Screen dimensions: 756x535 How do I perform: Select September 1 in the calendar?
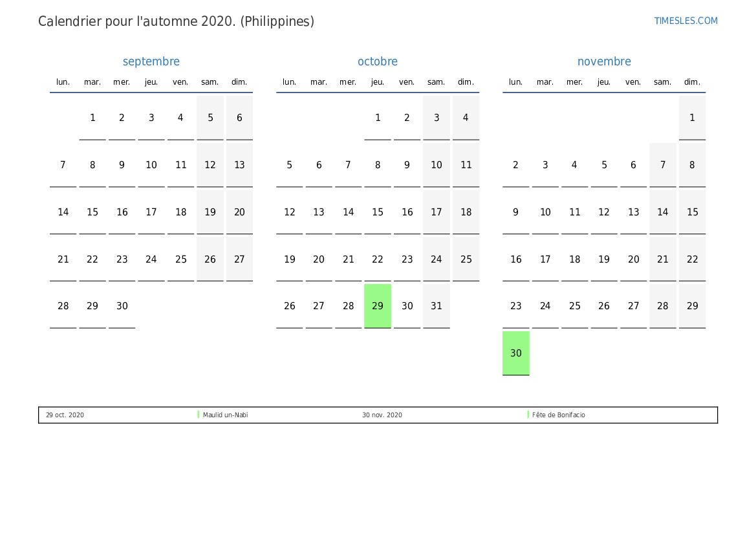[x=92, y=118]
